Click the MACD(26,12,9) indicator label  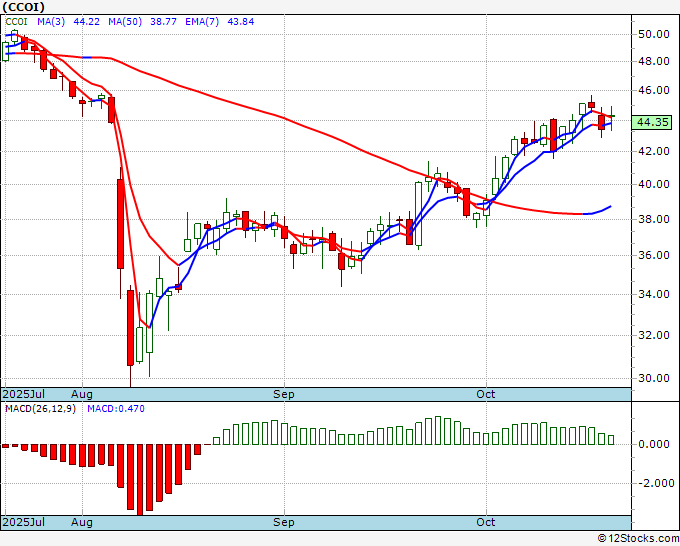tap(40, 409)
